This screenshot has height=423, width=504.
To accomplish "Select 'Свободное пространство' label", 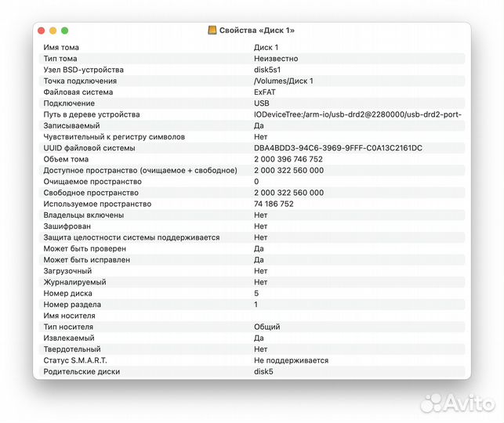I will tap(91, 193).
